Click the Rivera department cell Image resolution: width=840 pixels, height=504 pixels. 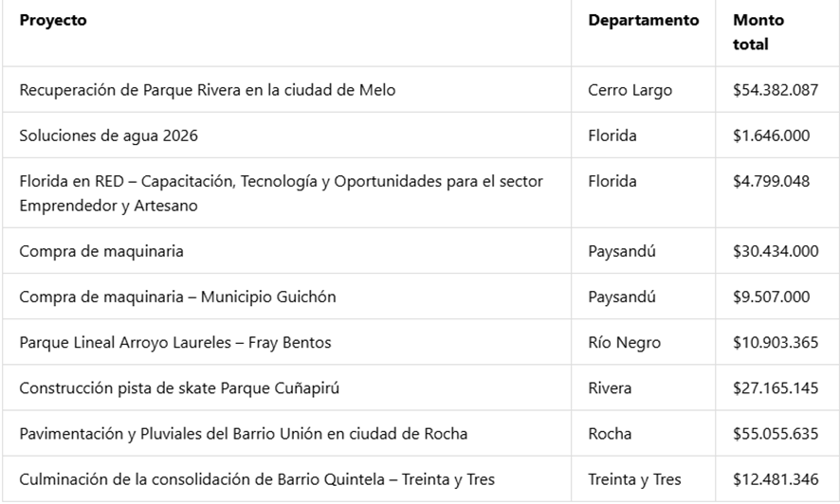coord(610,387)
